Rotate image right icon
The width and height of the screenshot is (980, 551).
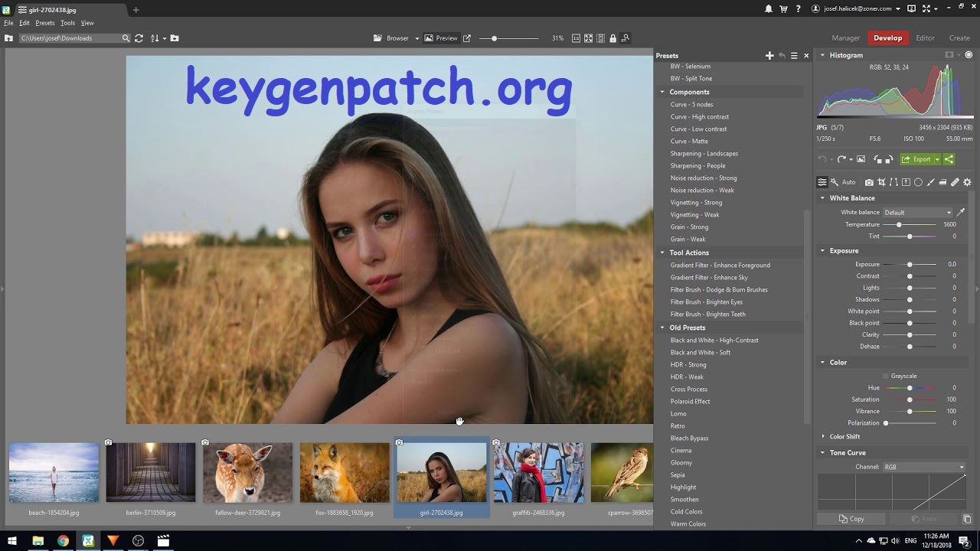(x=889, y=159)
